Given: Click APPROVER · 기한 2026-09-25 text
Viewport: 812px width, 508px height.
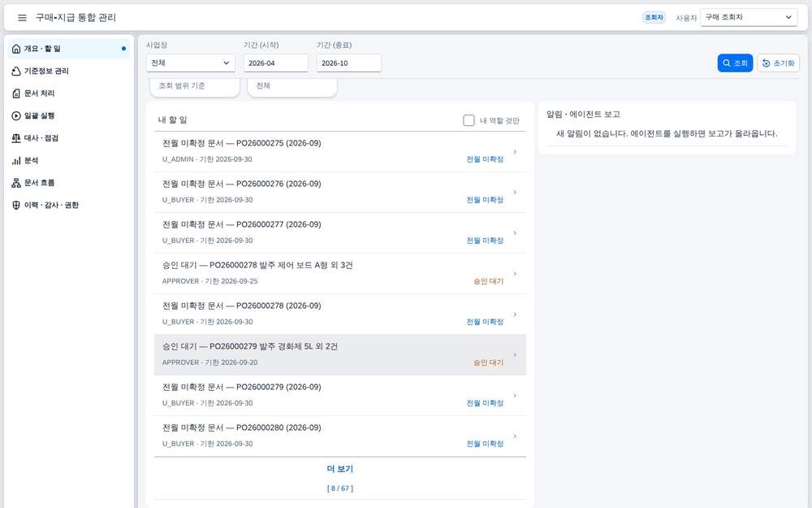Looking at the screenshot, I should coord(209,281).
